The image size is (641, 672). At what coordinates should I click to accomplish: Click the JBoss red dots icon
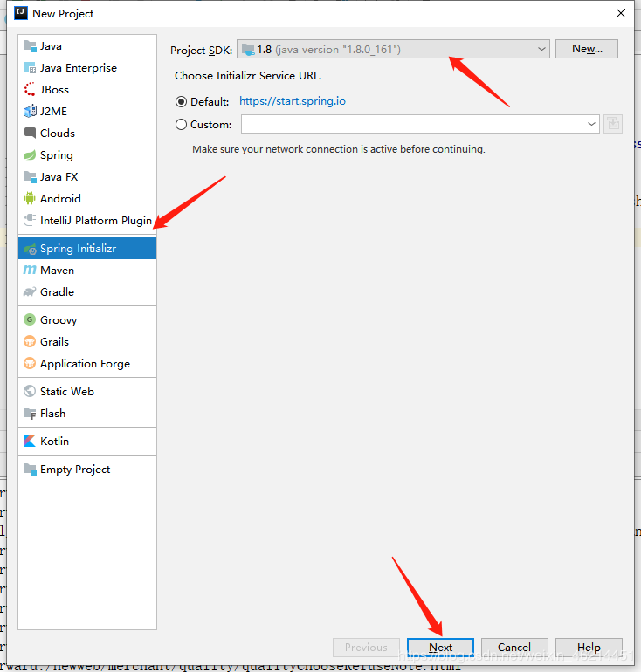pyautogui.click(x=30, y=90)
